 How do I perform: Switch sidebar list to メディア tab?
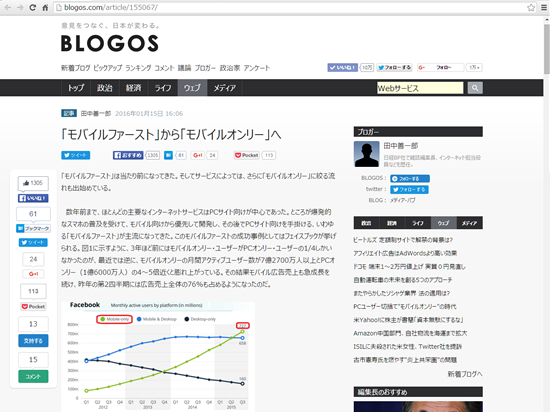coord(469,223)
